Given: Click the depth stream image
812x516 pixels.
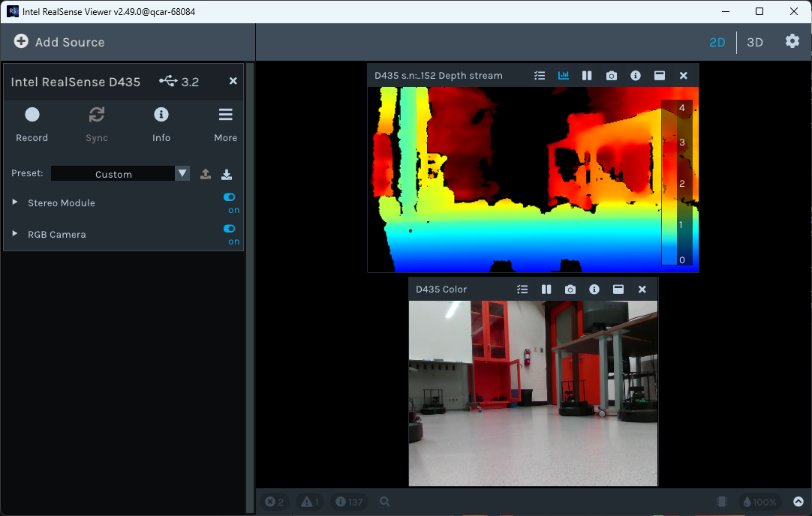Looking at the screenshot, I should click(533, 179).
